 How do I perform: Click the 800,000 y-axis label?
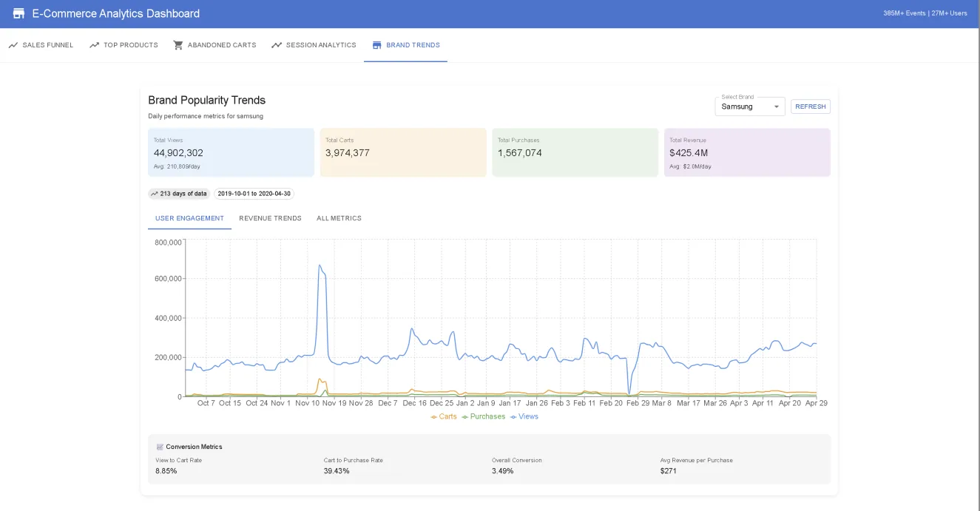click(x=168, y=242)
